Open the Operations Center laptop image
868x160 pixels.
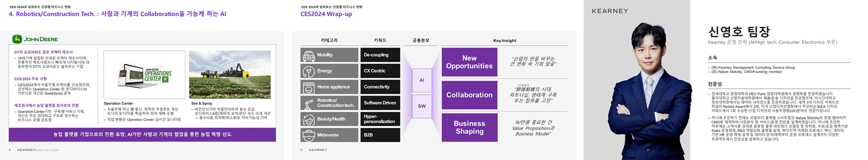[145, 75]
